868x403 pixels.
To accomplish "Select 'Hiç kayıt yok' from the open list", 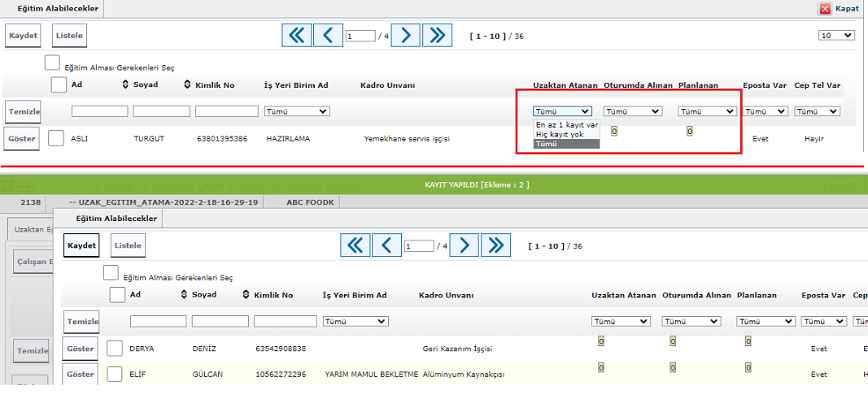I will pos(560,134).
